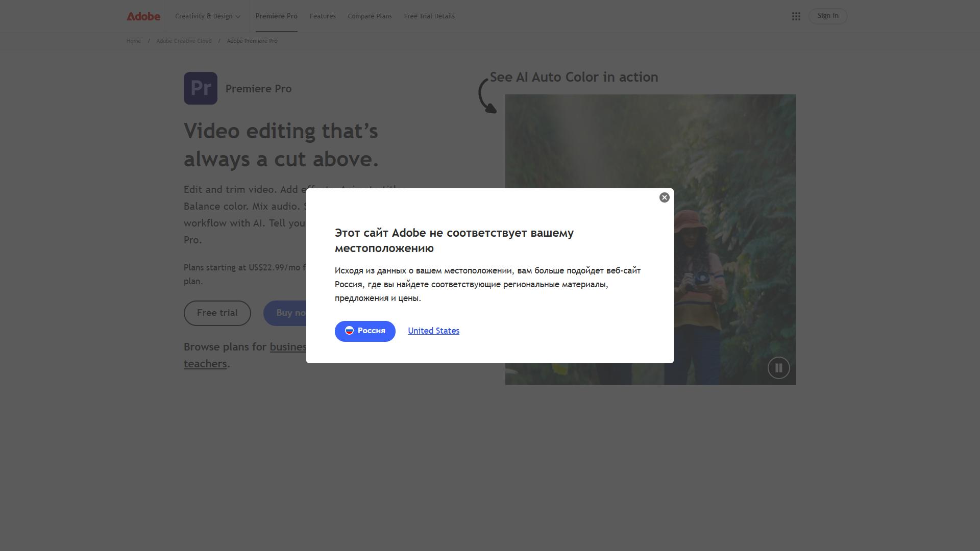Go to Home breadcrumb

click(134, 41)
